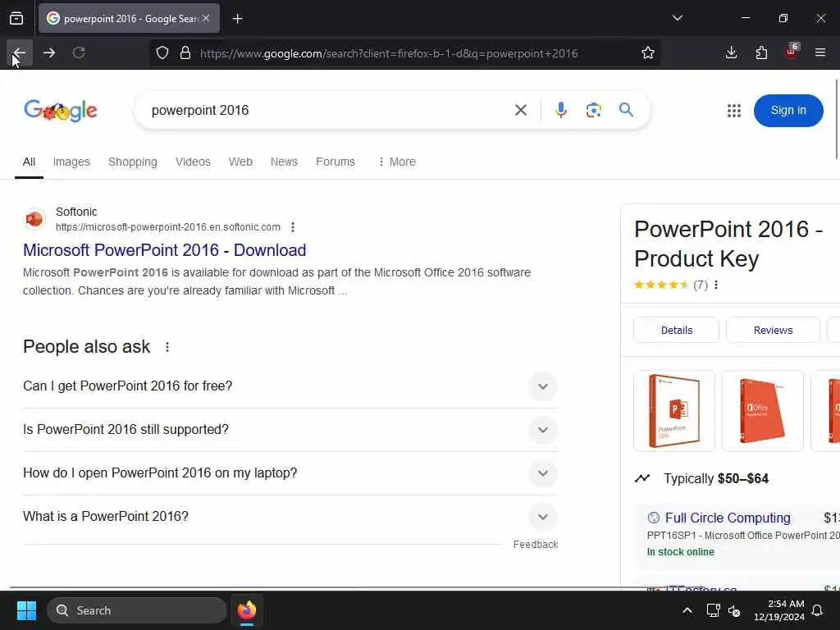The image size is (840, 630).
Task: Open the Full Circle Computing seller link
Action: click(728, 518)
